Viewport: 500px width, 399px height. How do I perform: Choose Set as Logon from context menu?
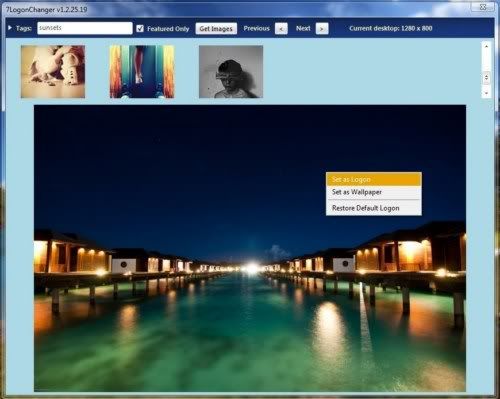coord(374,179)
